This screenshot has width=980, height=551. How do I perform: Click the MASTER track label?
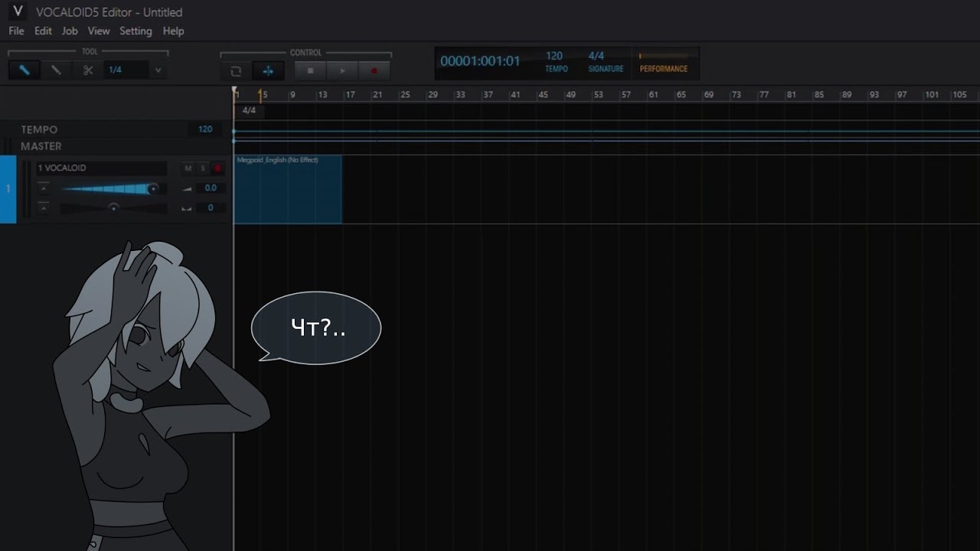coord(41,146)
